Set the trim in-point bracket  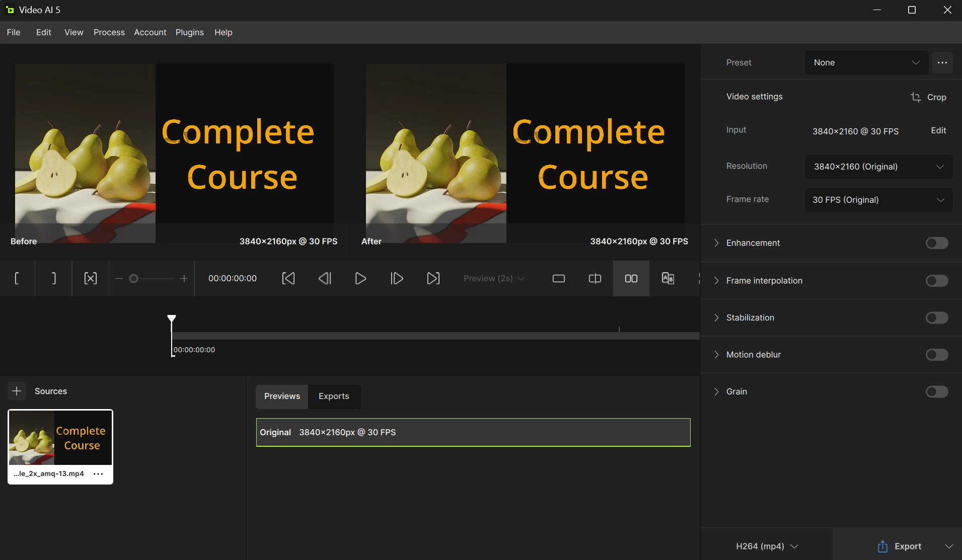pos(17,278)
